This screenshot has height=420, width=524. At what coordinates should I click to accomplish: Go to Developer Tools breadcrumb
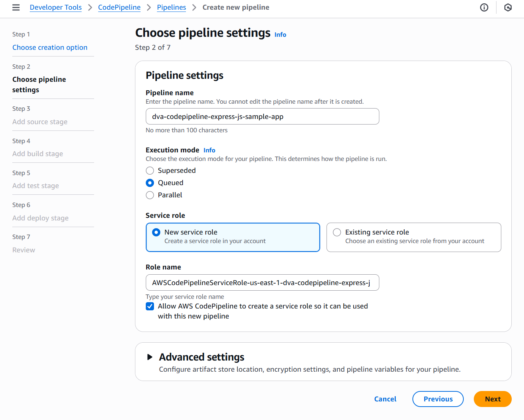(56, 7)
